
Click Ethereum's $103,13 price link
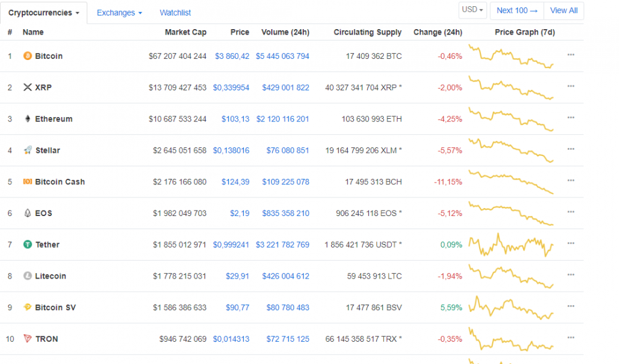point(235,119)
